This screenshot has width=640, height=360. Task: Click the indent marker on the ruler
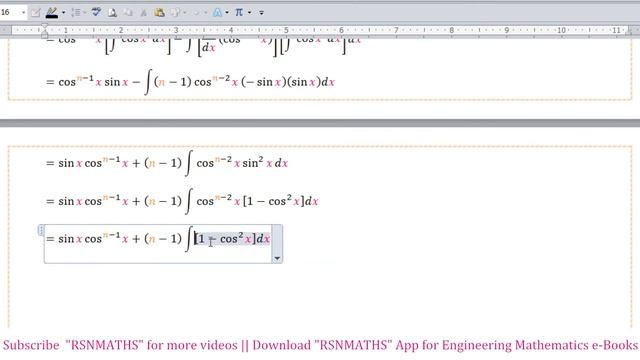(44, 30)
